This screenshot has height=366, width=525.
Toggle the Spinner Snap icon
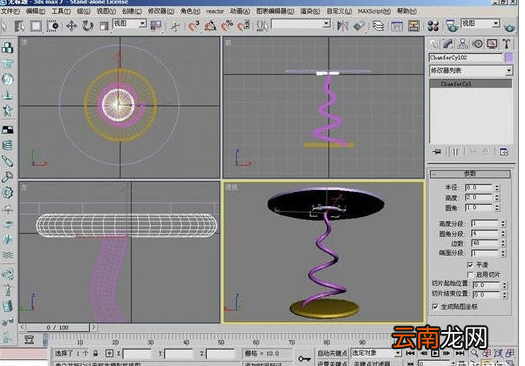244,25
